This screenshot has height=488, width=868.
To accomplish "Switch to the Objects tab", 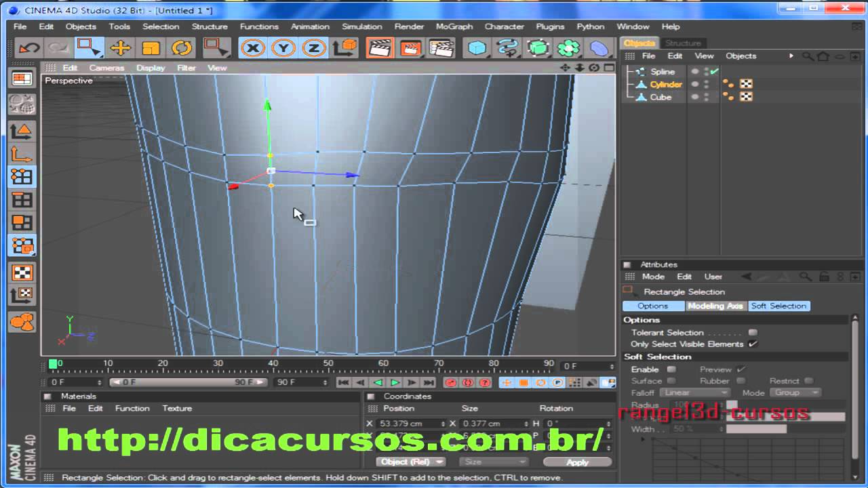I will click(x=639, y=43).
